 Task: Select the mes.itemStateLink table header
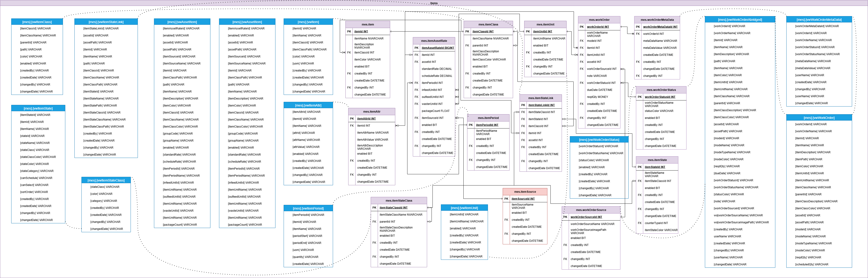[540, 98]
